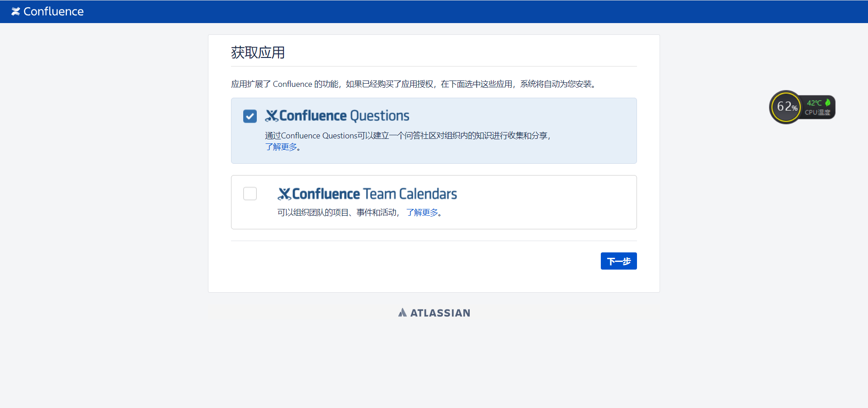The image size is (868, 408).
Task: Click the 42°C CPU温度 readout
Action: point(818,107)
